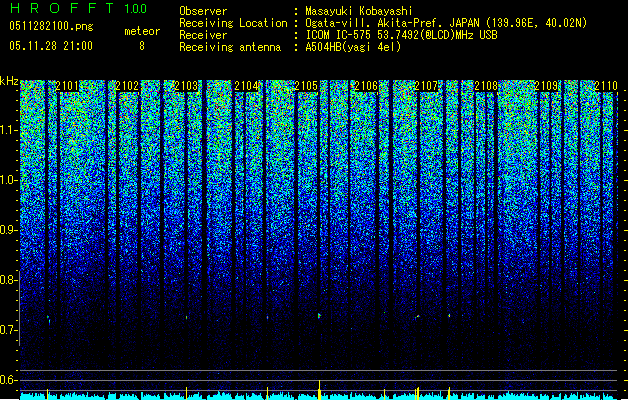Click the 'Receiver' field label
Image resolution: width=629 pixels, height=400 pixels.
tap(203, 35)
